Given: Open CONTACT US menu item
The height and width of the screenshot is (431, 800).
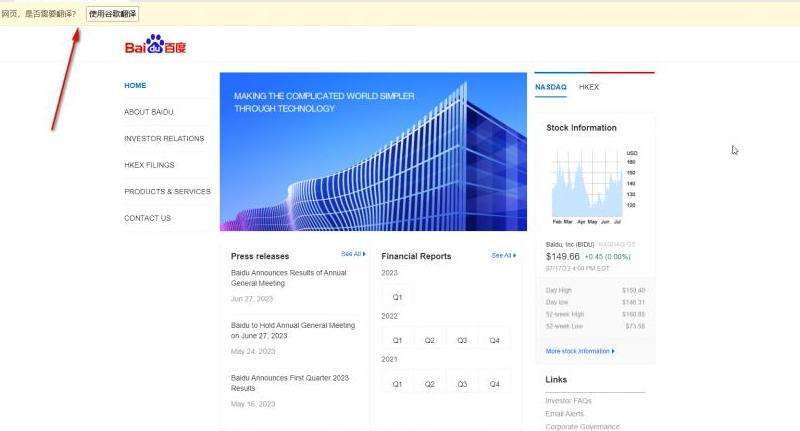Looking at the screenshot, I should [x=147, y=218].
